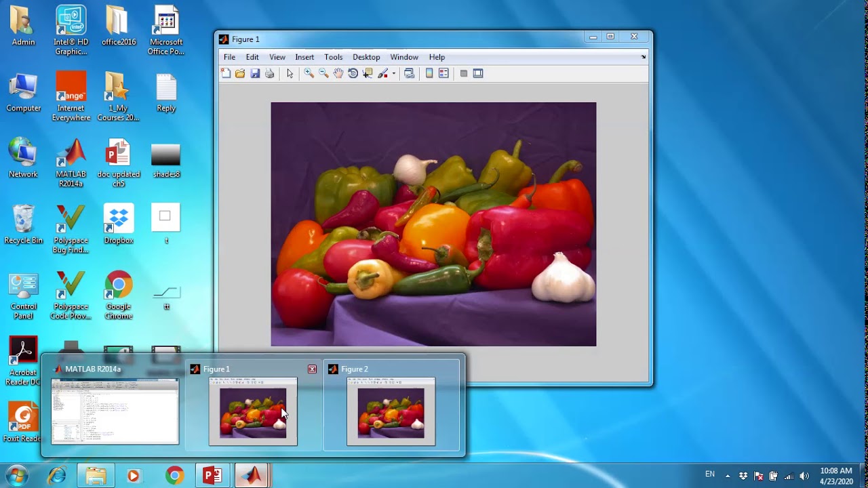Open Windows Explorer from the taskbar
This screenshot has width=868, height=488.
point(96,476)
